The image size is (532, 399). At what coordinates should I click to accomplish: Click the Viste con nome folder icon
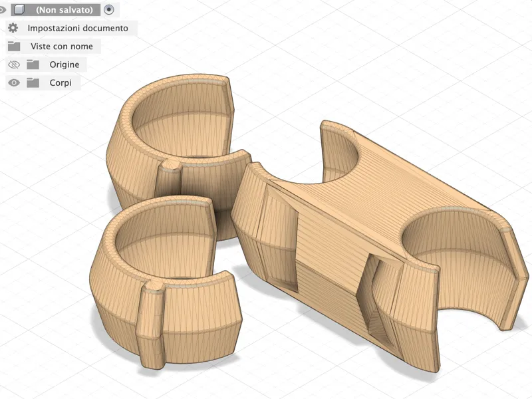click(x=14, y=46)
